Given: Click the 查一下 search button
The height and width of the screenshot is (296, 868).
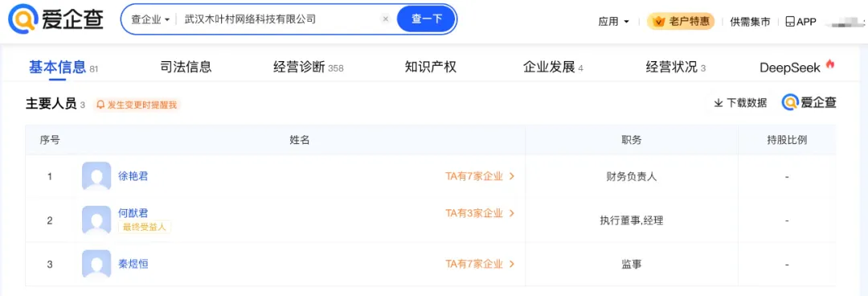Looking at the screenshot, I should (x=426, y=19).
